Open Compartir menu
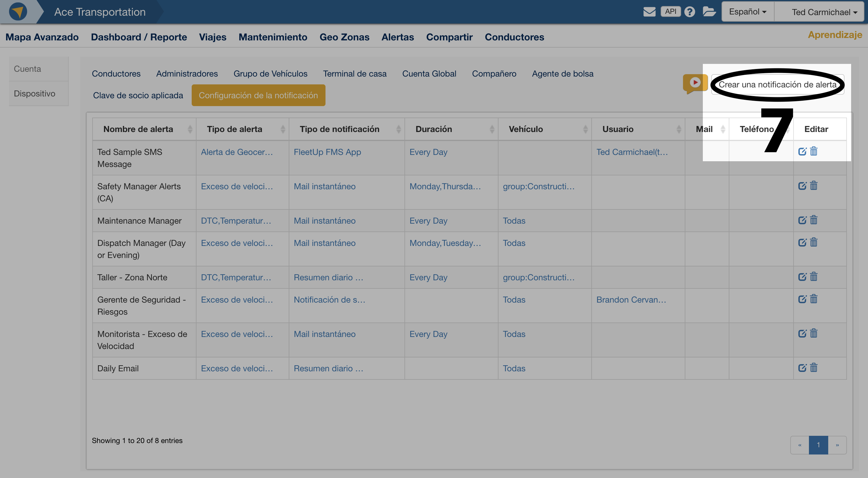This screenshot has height=478, width=868. (449, 37)
